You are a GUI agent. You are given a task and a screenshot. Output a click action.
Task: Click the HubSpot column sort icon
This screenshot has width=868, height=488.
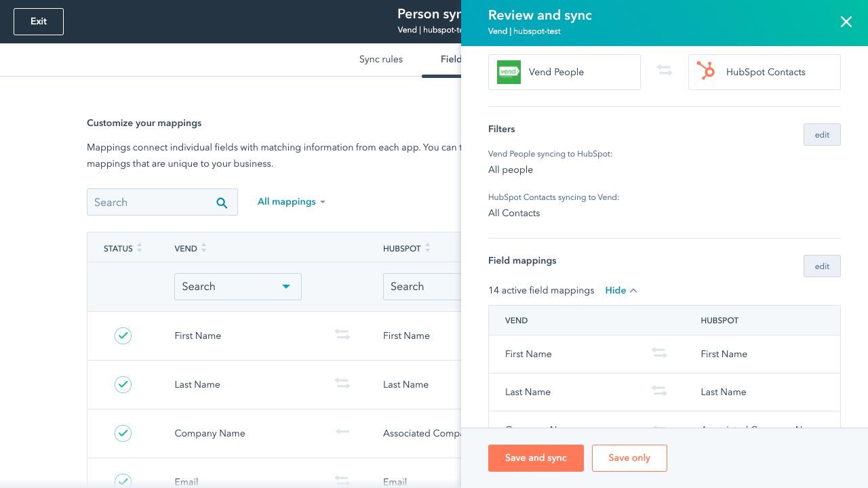point(428,248)
